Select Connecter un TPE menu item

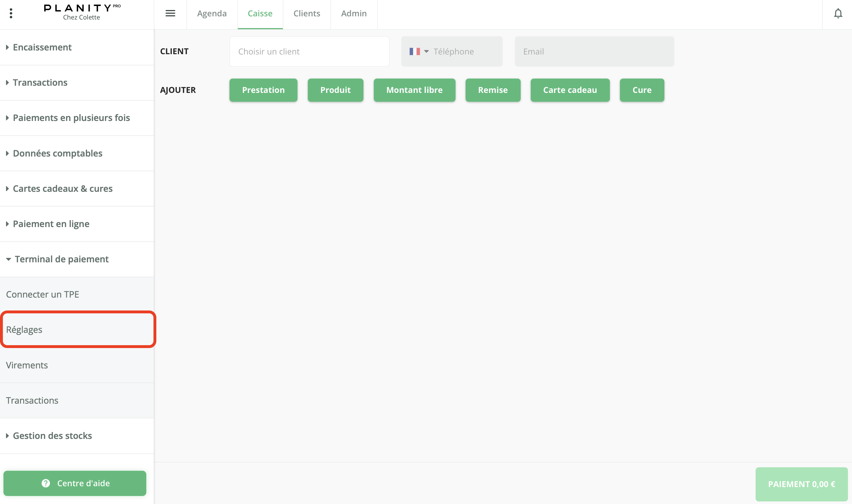pyautogui.click(x=42, y=294)
